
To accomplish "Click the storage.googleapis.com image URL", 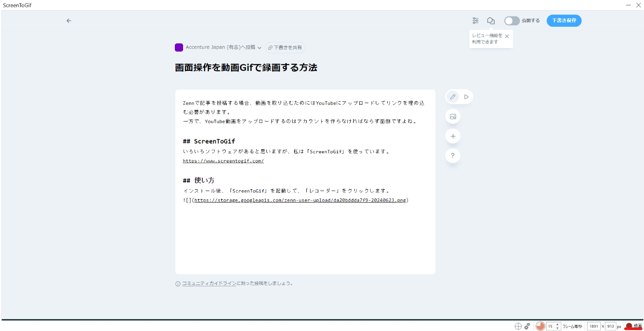I will (x=300, y=200).
